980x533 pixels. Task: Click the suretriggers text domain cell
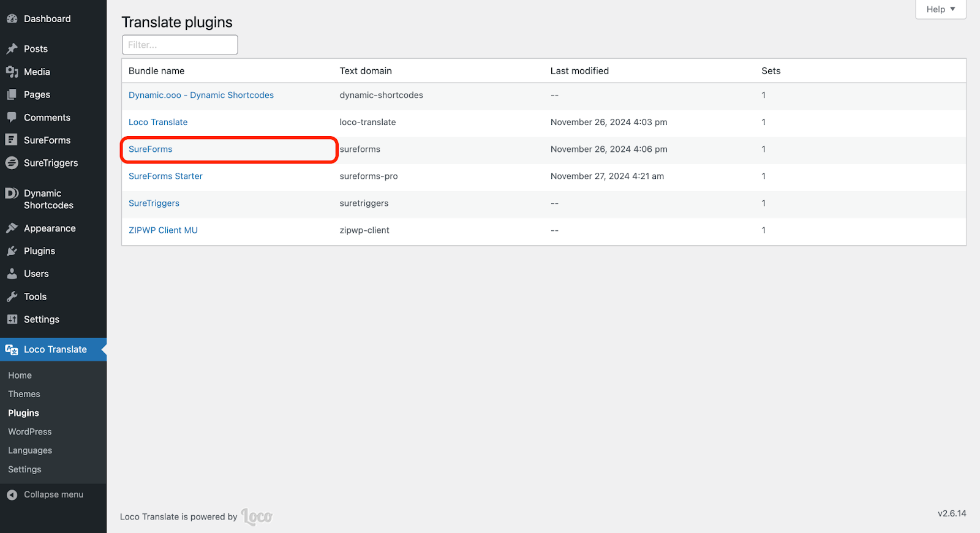(x=364, y=203)
